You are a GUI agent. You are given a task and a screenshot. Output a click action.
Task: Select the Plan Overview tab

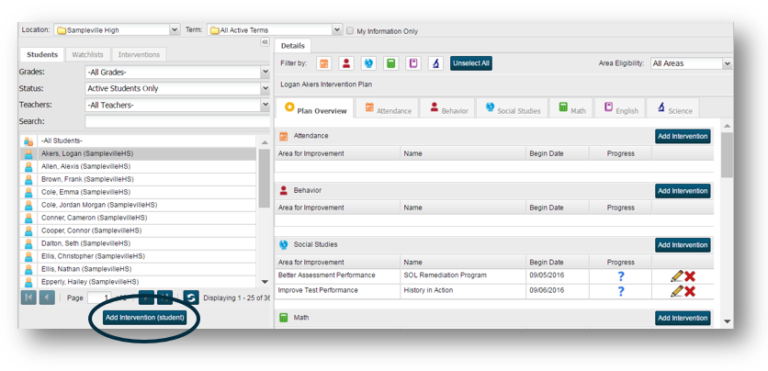coord(314,108)
